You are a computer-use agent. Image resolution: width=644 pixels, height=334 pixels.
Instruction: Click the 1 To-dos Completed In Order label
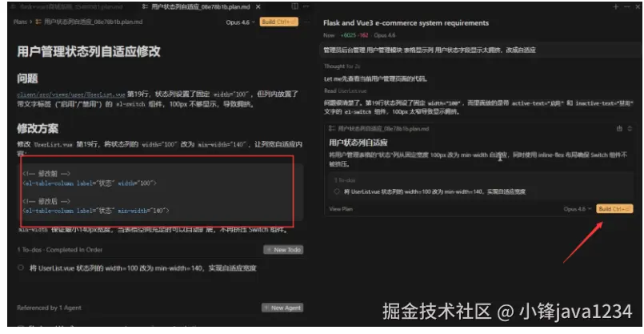pos(59,250)
